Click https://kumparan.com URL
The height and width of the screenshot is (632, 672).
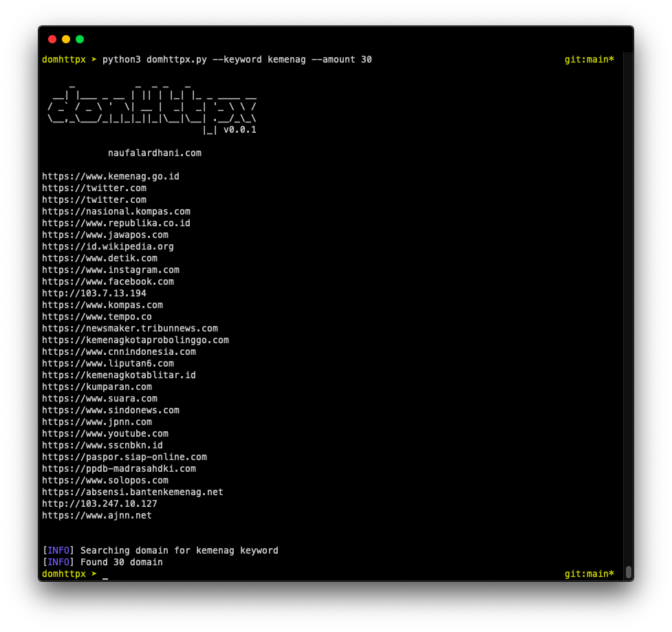click(97, 387)
